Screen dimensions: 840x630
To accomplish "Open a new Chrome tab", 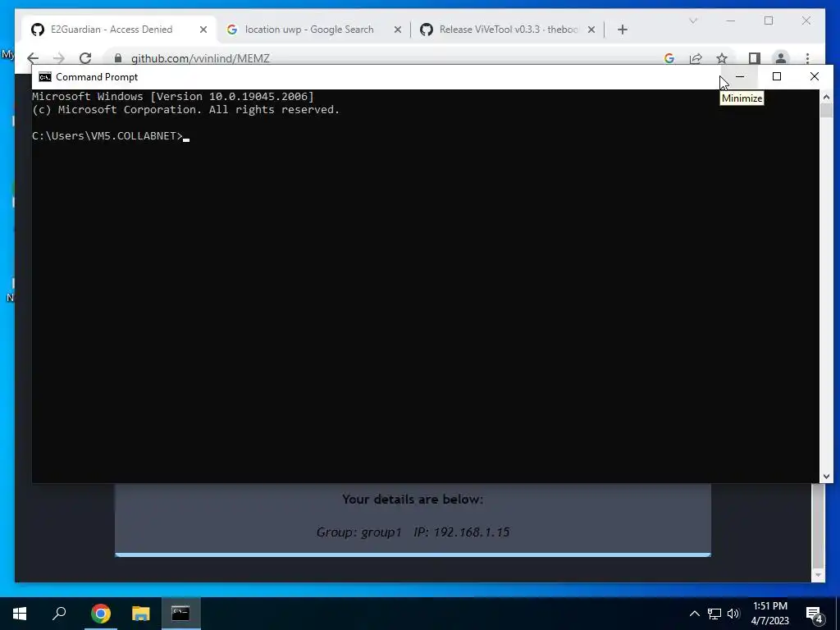I will click(622, 30).
